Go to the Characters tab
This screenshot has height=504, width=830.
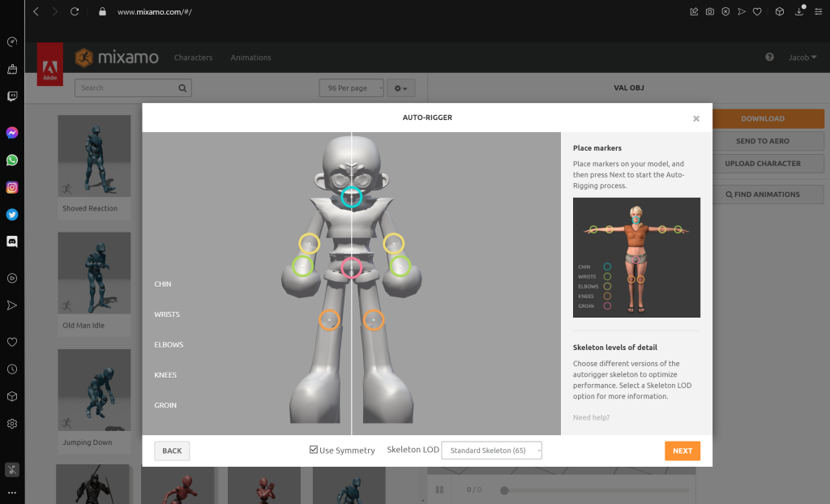tap(193, 58)
